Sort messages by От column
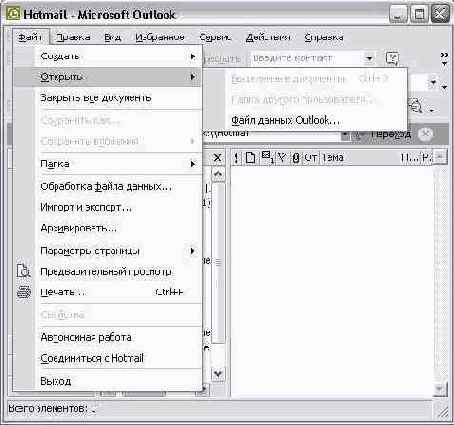The image size is (454, 425). tap(311, 157)
